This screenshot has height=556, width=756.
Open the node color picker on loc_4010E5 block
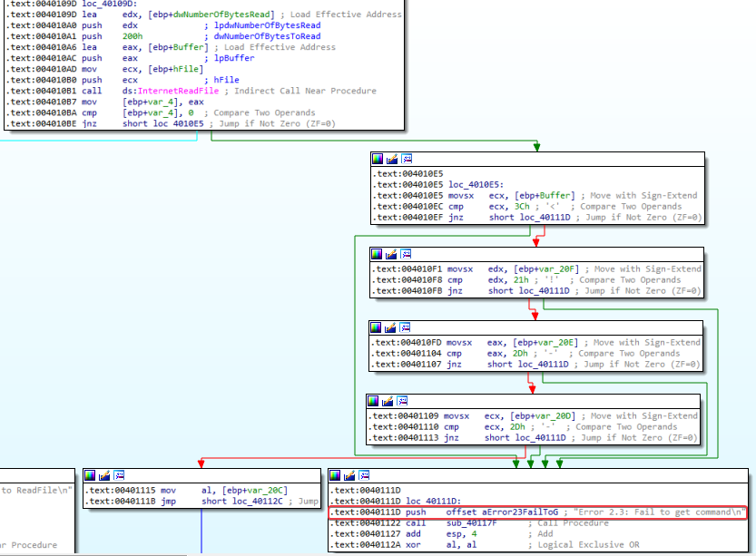tap(378, 159)
